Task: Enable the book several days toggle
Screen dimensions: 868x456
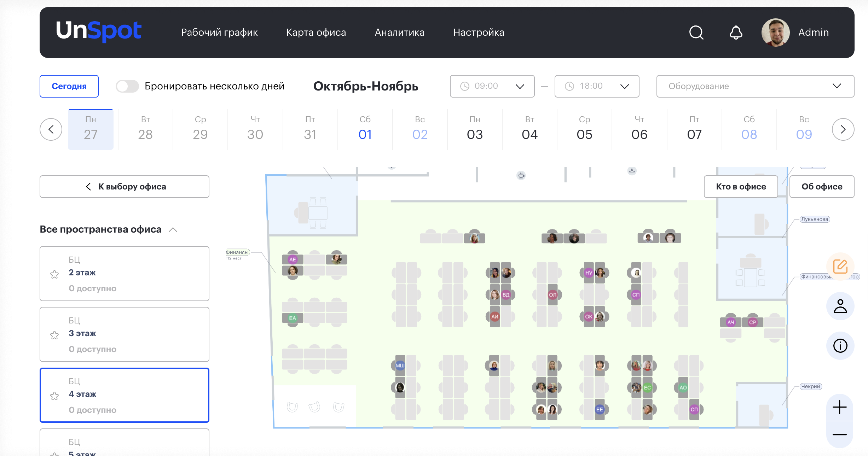Action: pos(127,86)
